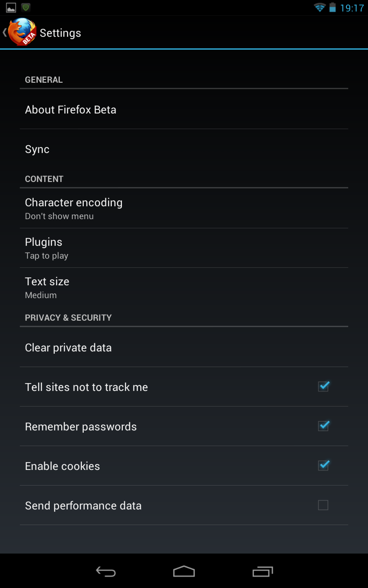The height and width of the screenshot is (588, 368).
Task: Enable the Send performance data checkbox
Action: click(323, 505)
